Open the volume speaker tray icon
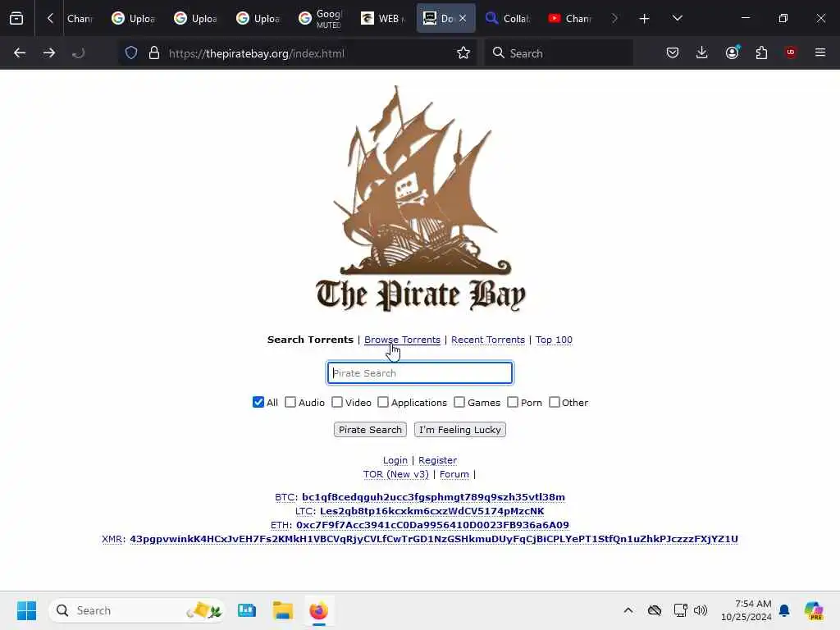The image size is (840, 630). (701, 610)
